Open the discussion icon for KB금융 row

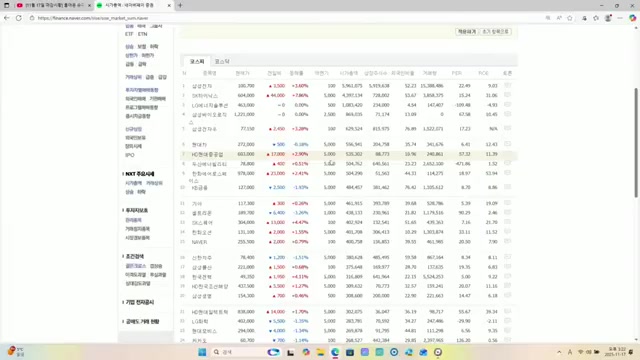pyautogui.click(x=507, y=187)
